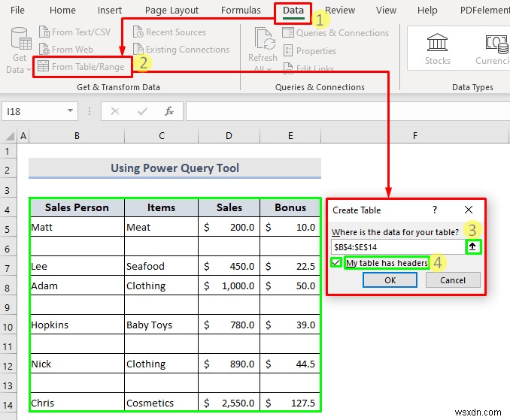The image size is (510, 420).
Task: Select the cell containing Cosmetics
Action: 161,403
